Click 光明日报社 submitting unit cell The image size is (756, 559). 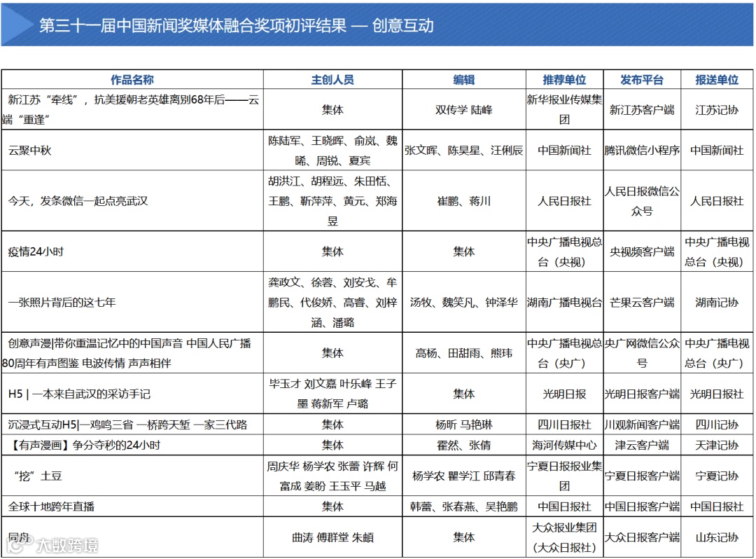(x=717, y=394)
